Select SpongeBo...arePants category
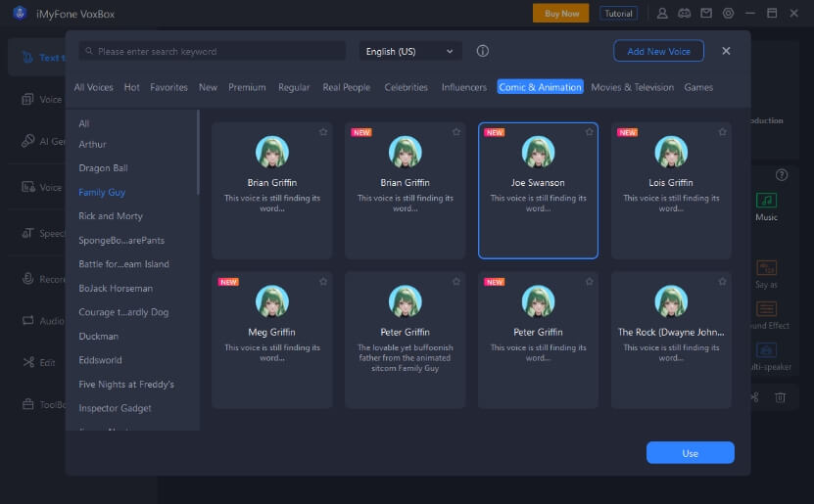Screen dimensions: 814x504 pos(121,240)
